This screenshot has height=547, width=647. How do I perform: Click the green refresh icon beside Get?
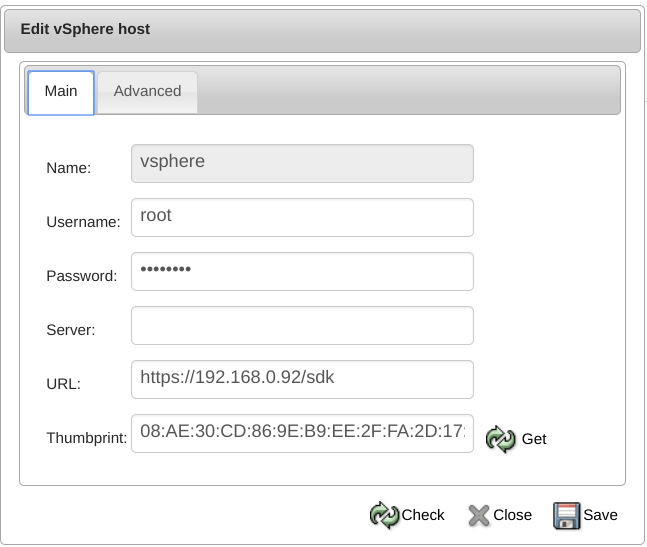point(500,439)
